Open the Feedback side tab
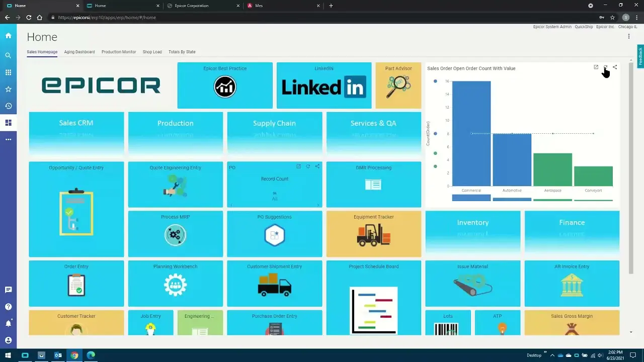 pyautogui.click(x=640, y=56)
